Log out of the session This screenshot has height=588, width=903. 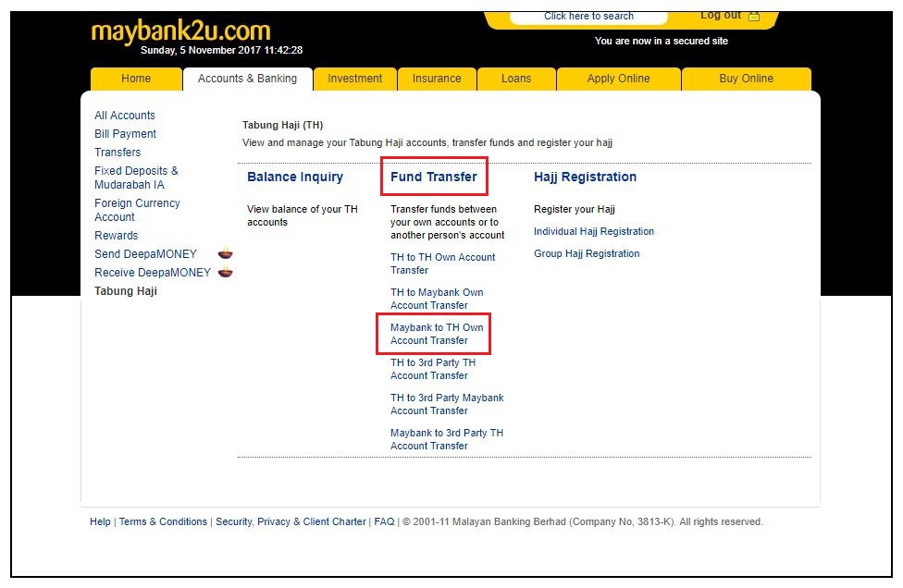point(721,16)
